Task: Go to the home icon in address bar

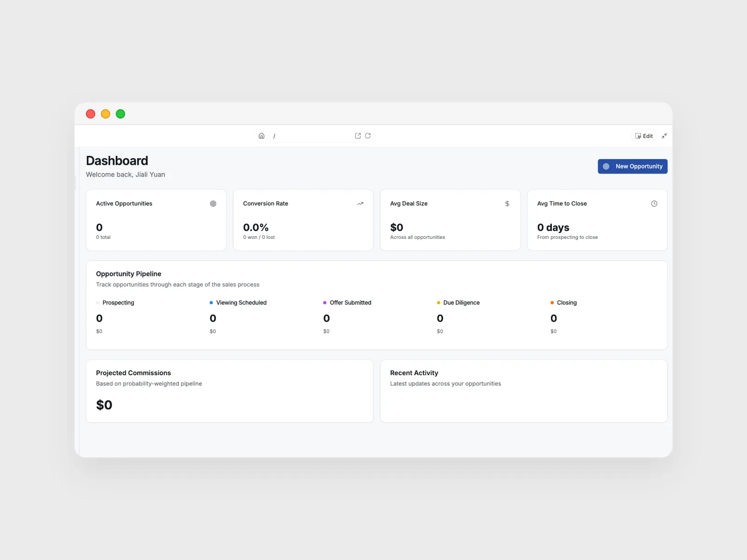Action: (x=261, y=136)
